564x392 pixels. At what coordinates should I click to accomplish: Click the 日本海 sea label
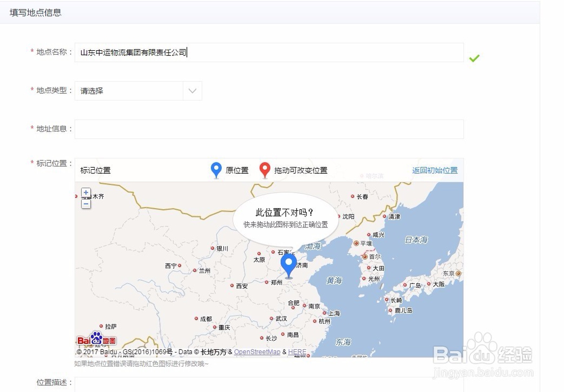(x=416, y=240)
